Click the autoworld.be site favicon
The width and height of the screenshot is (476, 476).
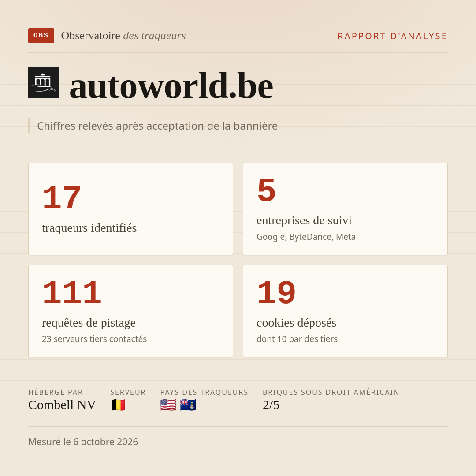click(x=43, y=82)
